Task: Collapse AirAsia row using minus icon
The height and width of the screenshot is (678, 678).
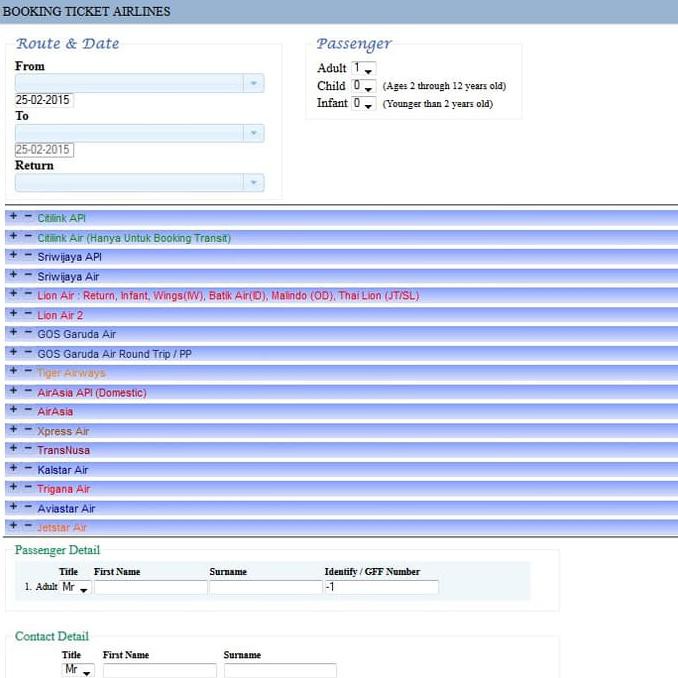Action: click(x=27, y=410)
